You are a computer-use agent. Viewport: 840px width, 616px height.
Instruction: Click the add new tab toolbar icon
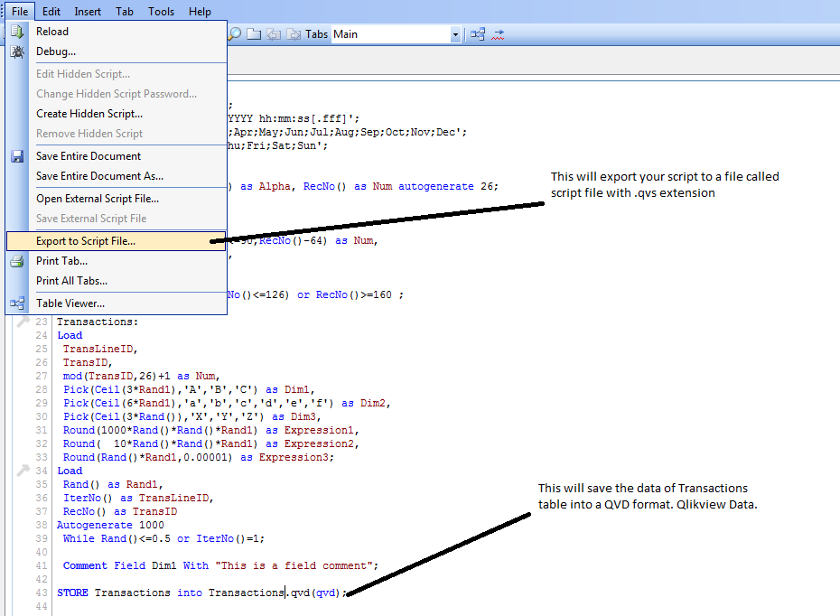pos(255,34)
